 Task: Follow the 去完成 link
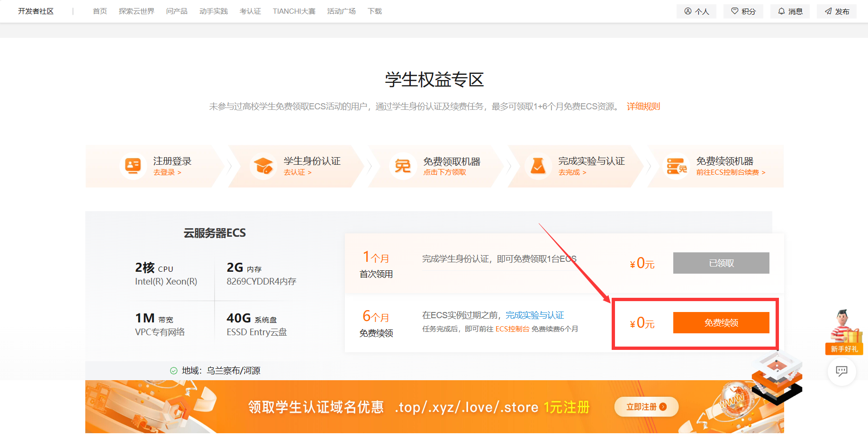coord(572,172)
